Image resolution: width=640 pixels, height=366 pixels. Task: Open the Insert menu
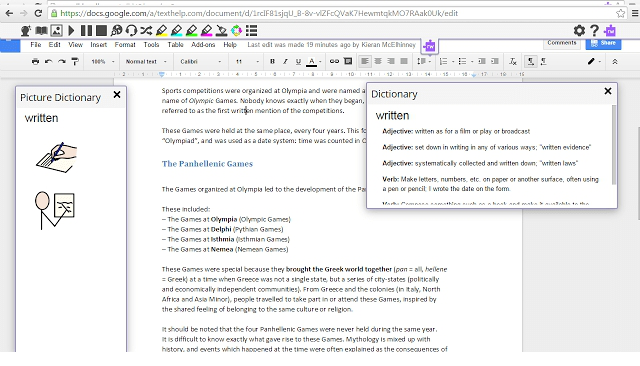(98, 44)
